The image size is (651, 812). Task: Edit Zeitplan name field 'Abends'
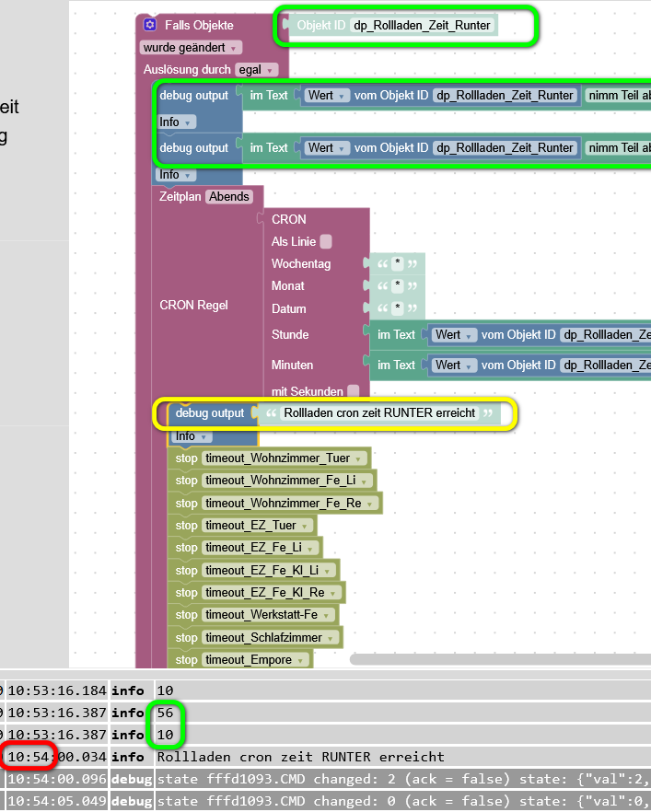click(229, 197)
